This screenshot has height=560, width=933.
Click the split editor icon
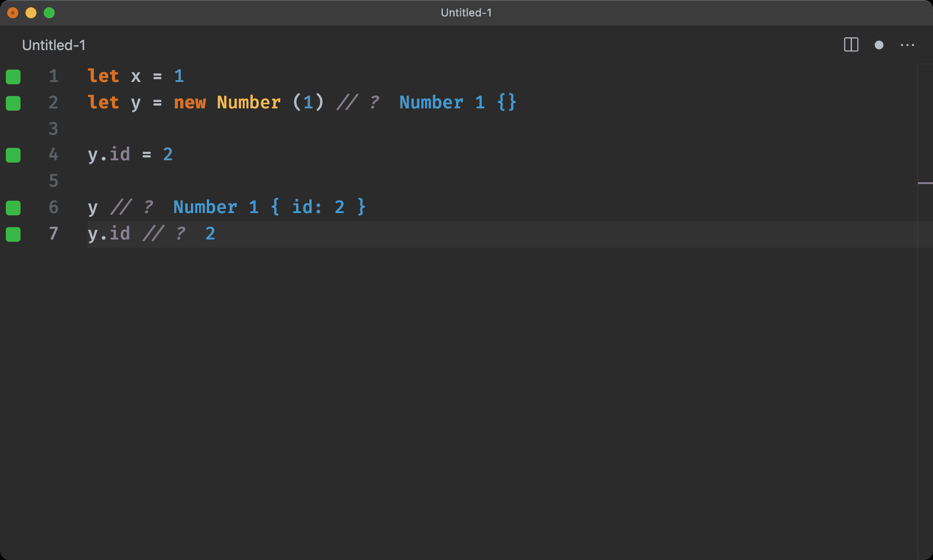pyautogui.click(x=851, y=45)
